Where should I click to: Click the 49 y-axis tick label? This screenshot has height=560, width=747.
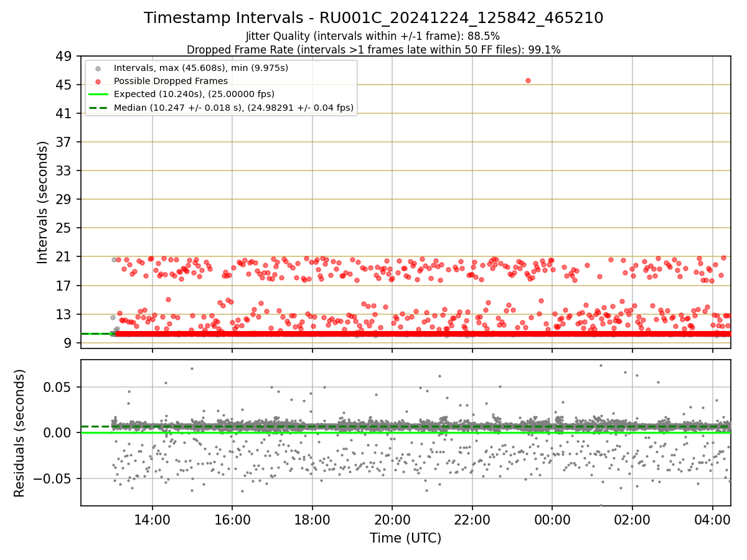click(64, 57)
